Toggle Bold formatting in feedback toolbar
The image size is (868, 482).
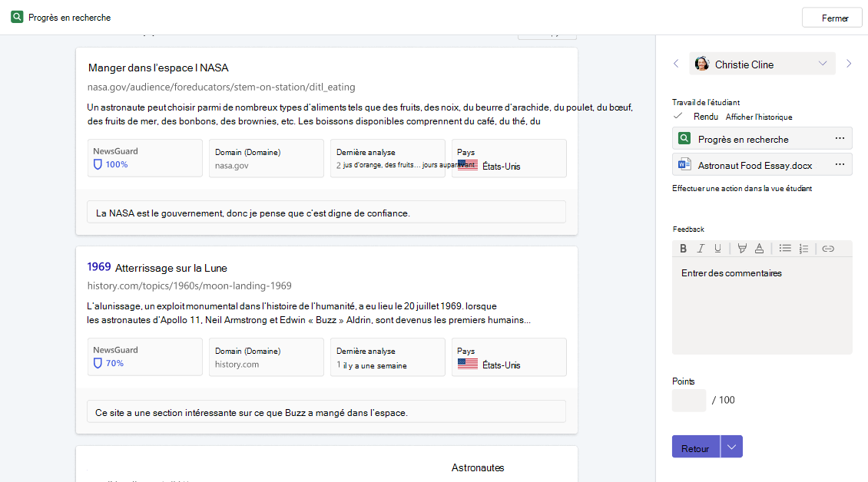pos(683,249)
